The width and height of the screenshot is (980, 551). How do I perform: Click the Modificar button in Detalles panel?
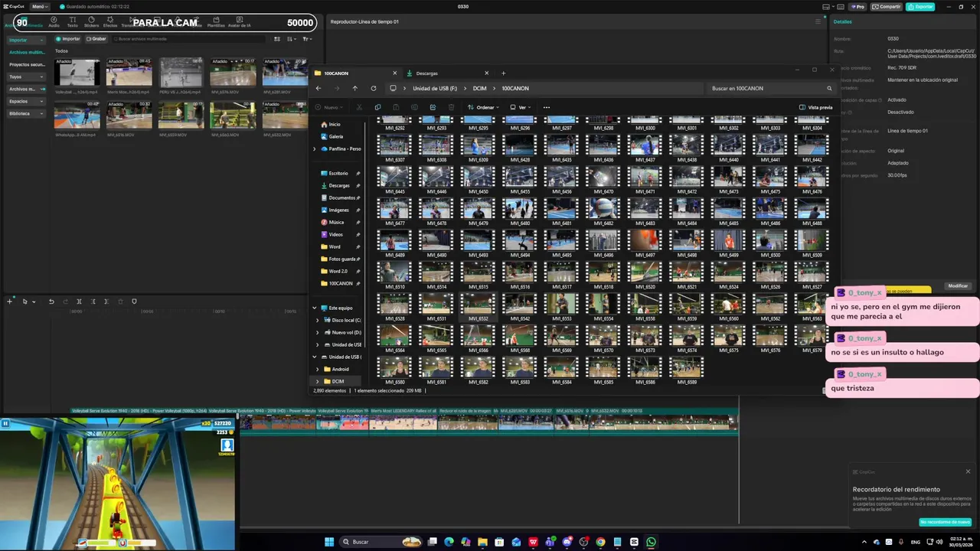(958, 286)
